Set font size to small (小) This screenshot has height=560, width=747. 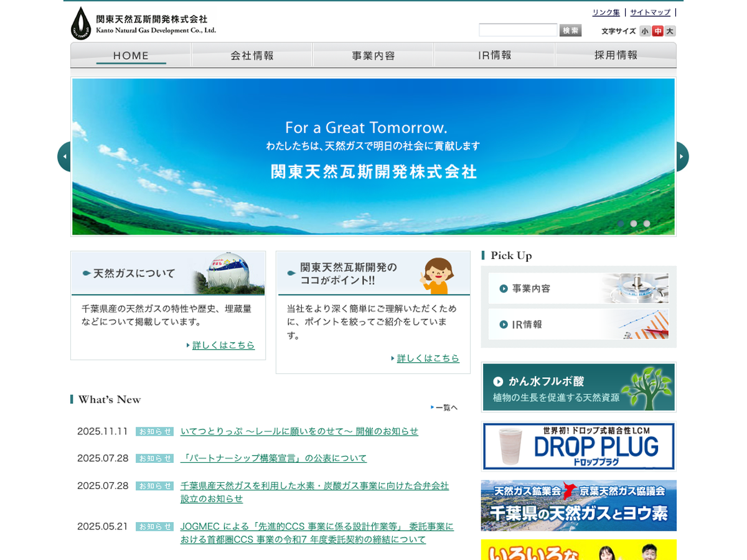click(645, 31)
